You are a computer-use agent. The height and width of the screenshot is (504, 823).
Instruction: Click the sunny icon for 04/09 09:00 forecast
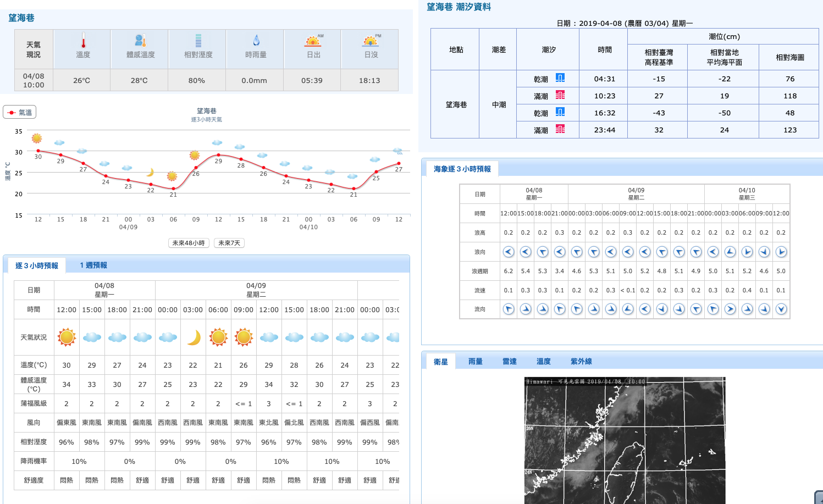pyautogui.click(x=244, y=337)
